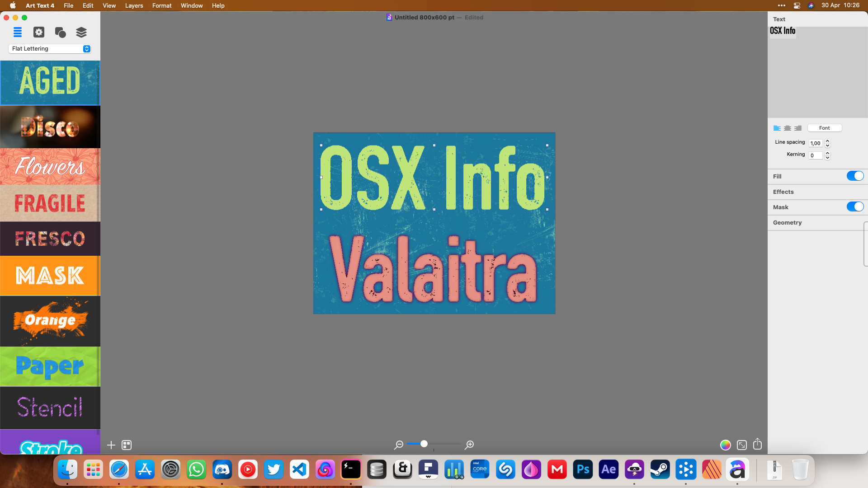868x488 pixels.
Task: Click the zoom in magnifier icon
Action: [x=469, y=445]
